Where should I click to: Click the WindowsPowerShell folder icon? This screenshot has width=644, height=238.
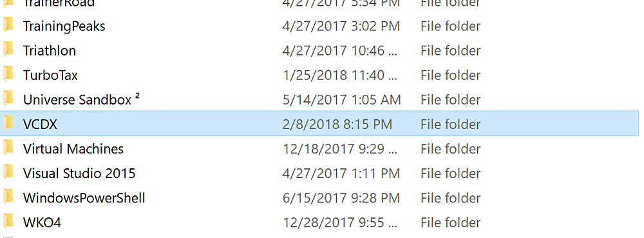pos(8,197)
